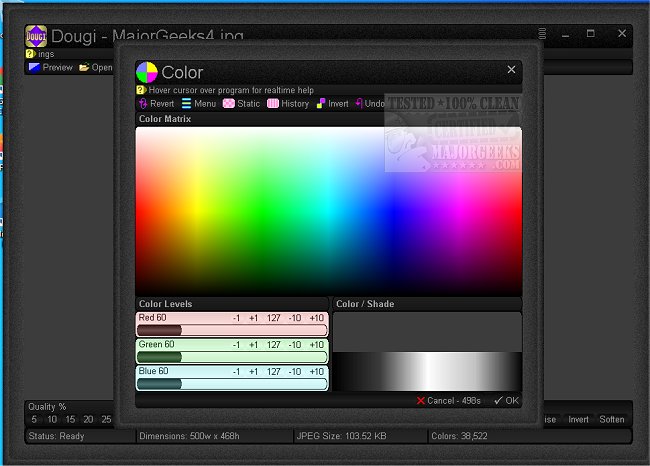The width and height of the screenshot is (650, 466).
Task: Click the Color dialog wheel logo
Action: (147, 73)
